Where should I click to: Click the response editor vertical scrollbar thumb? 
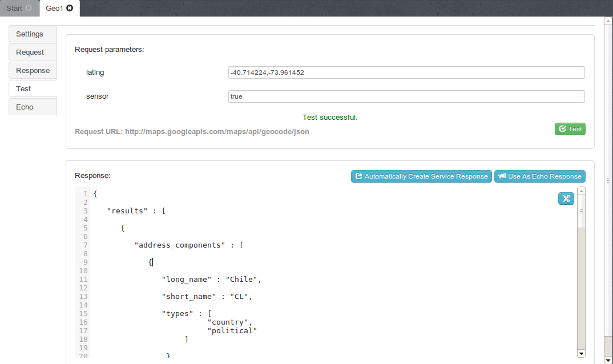(581, 212)
